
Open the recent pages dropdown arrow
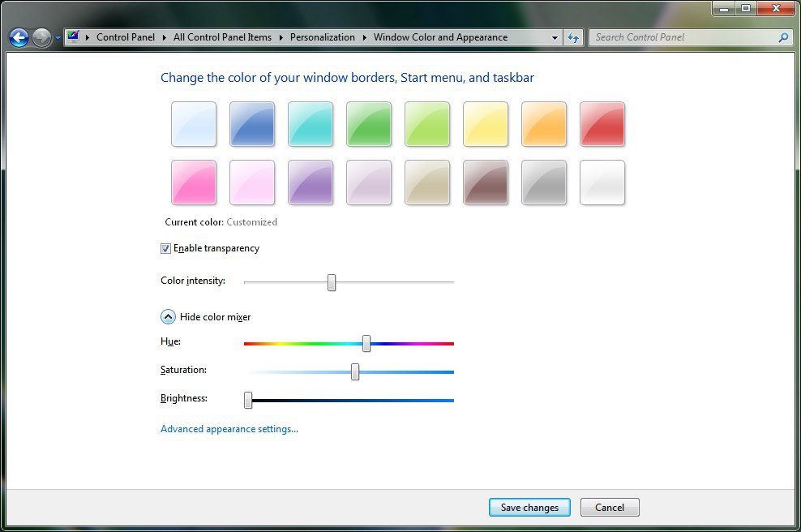tap(58, 38)
